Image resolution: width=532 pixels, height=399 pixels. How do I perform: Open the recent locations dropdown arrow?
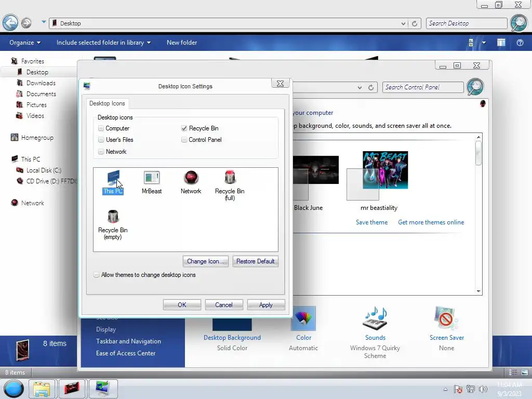(x=44, y=22)
